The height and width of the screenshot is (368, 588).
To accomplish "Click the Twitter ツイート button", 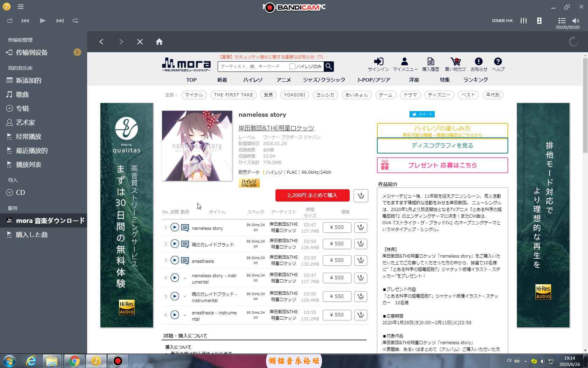I will (422, 114).
